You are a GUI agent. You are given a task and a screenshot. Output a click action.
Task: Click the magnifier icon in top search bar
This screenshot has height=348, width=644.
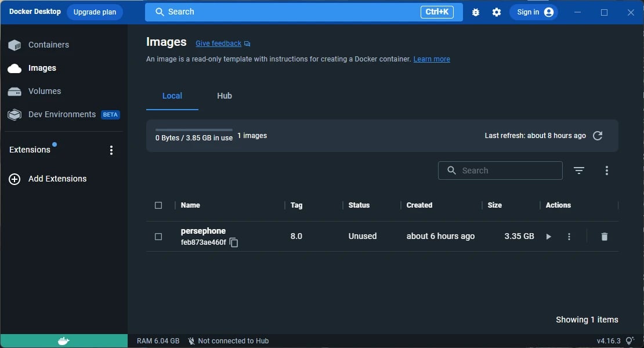click(x=160, y=12)
